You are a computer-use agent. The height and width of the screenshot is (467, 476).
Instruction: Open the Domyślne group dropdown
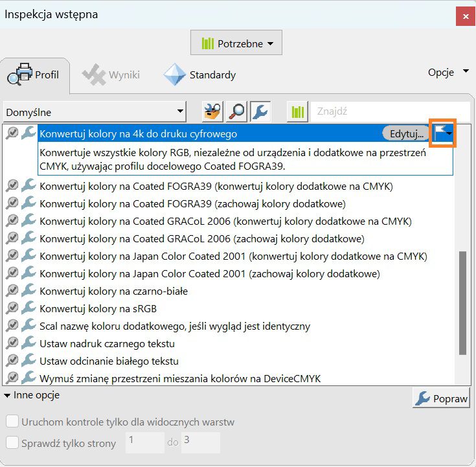95,112
